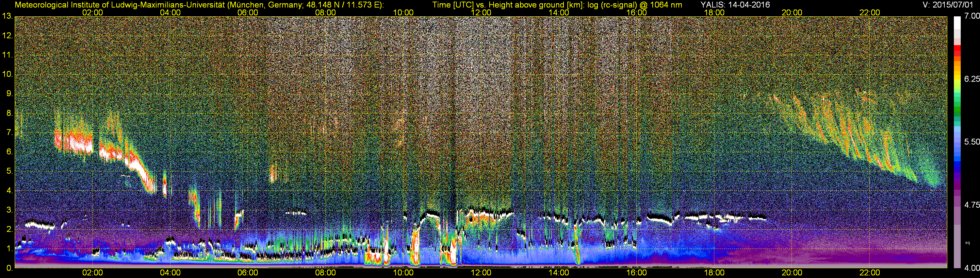Click the 10 km height axis label

coord(7,74)
